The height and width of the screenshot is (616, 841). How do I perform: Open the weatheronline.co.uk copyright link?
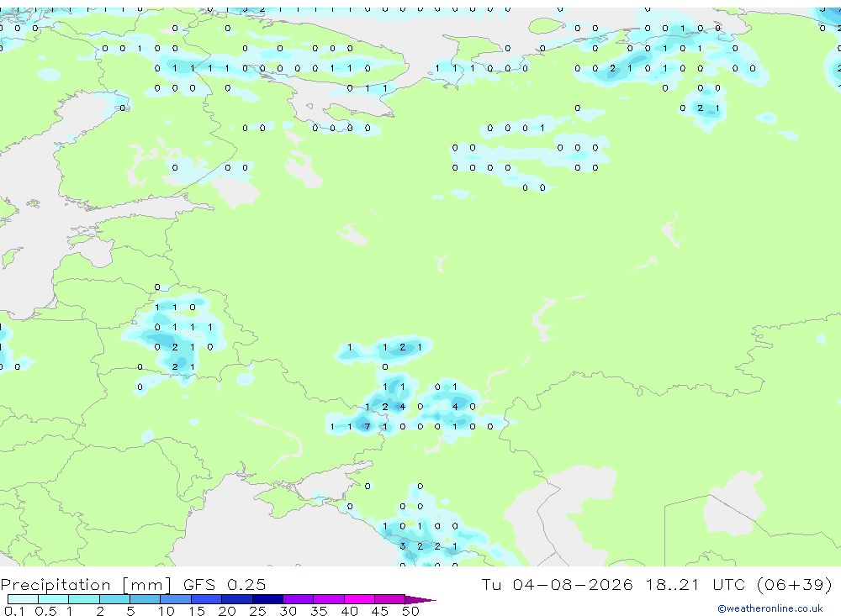click(770, 608)
